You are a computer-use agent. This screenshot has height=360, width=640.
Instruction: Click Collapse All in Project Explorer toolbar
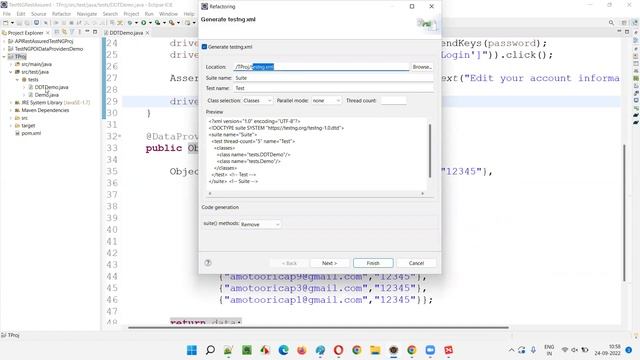point(57,32)
